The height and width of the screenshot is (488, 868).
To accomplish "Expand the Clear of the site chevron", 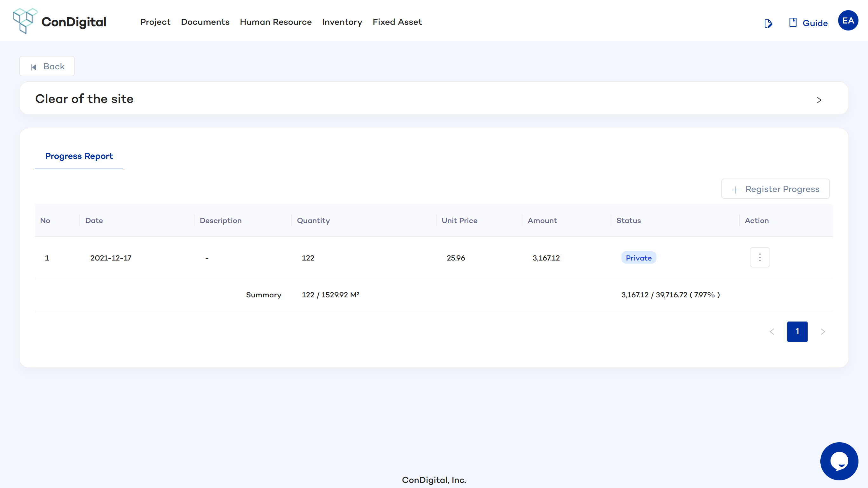I will (x=819, y=100).
